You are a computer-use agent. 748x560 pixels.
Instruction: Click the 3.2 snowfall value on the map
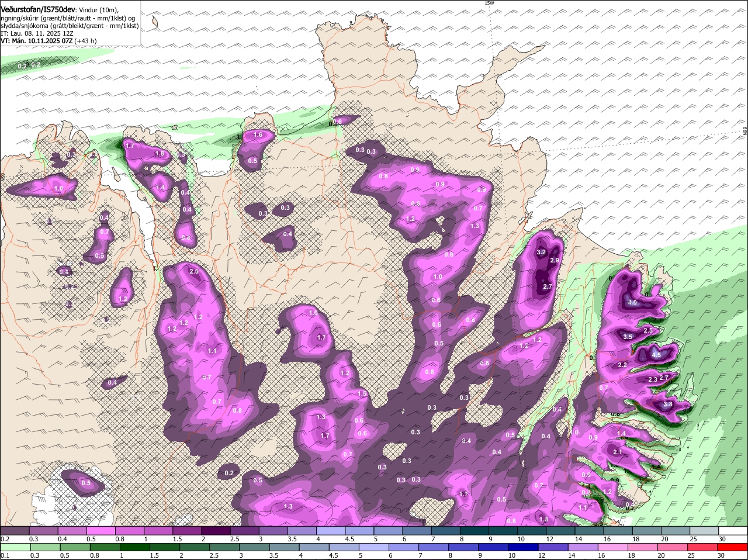541,252
